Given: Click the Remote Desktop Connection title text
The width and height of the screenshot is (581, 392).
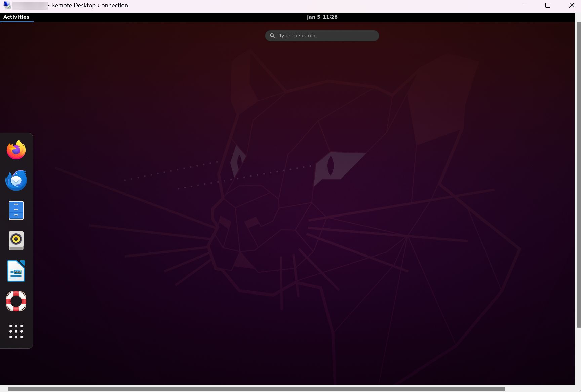Looking at the screenshot, I should point(89,5).
